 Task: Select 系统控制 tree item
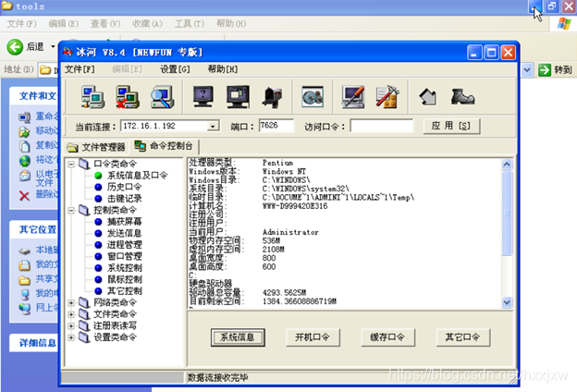(125, 268)
